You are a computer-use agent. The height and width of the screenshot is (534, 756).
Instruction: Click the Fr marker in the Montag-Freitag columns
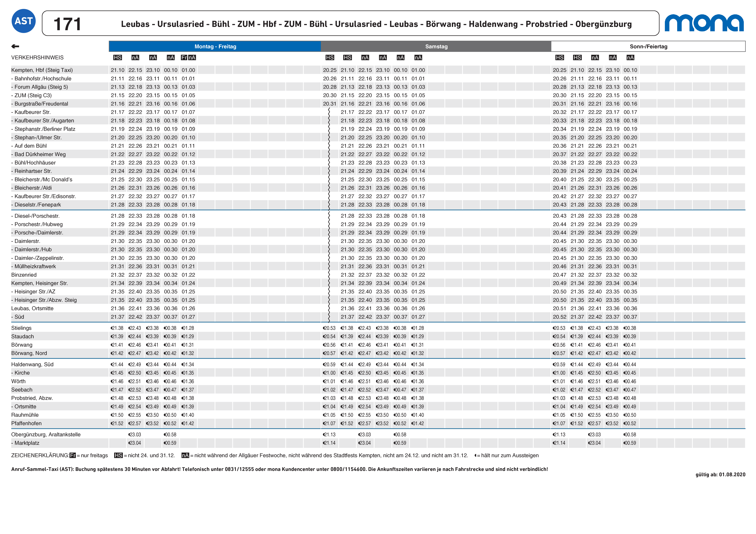[x=184, y=58]
